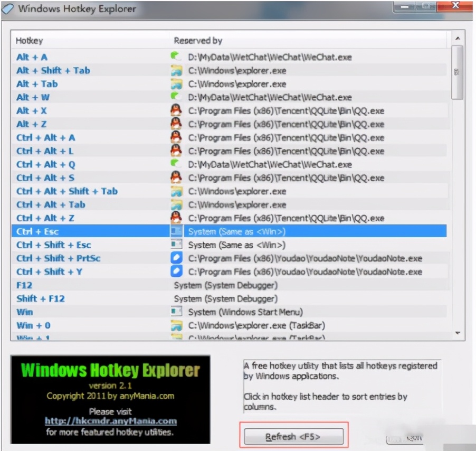Image resolution: width=476 pixels, height=451 pixels.
Task: Click the QQ.exe path in Alt + X row
Action: click(x=286, y=110)
